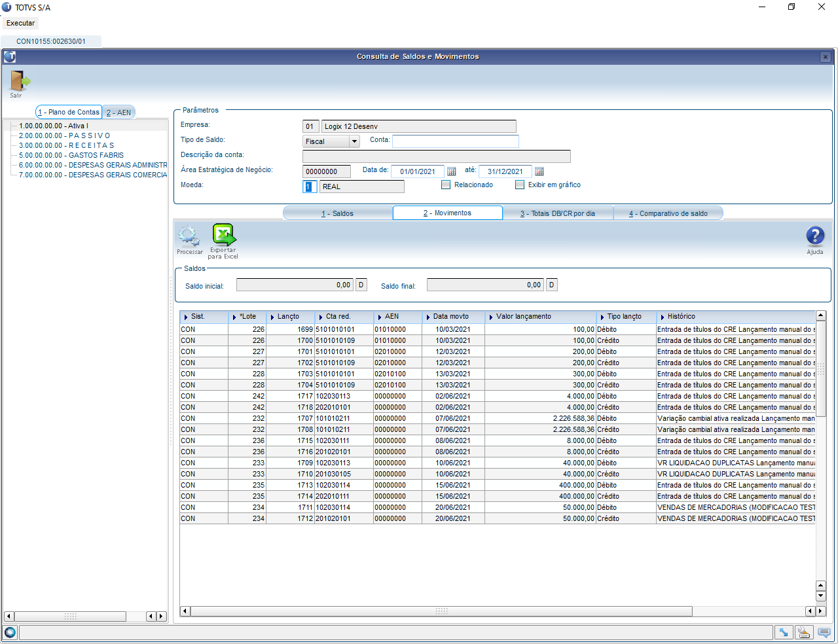Click the table's scroll left arrow at left end

185,611
